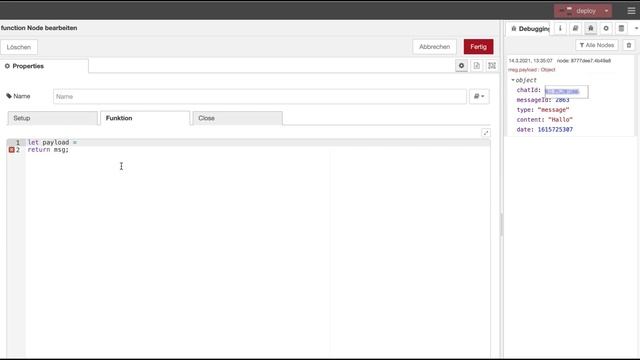Click the sidebar resize separator handle

tap(502, 224)
